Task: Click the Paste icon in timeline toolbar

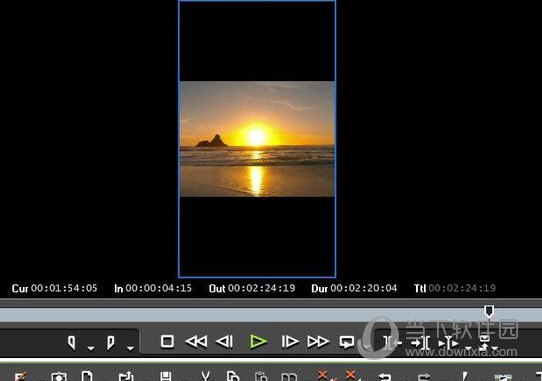Action: 261,376
